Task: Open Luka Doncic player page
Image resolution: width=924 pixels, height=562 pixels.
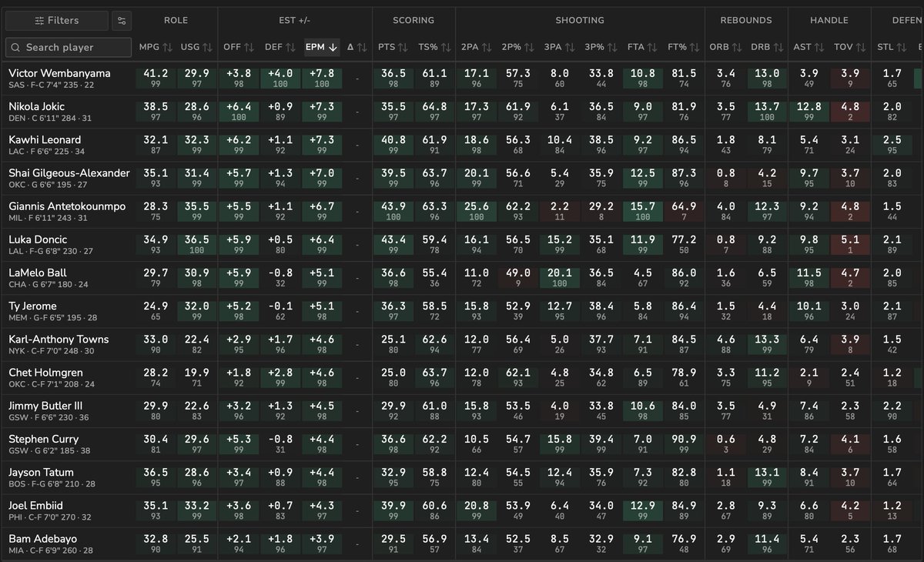Action: click(x=38, y=239)
